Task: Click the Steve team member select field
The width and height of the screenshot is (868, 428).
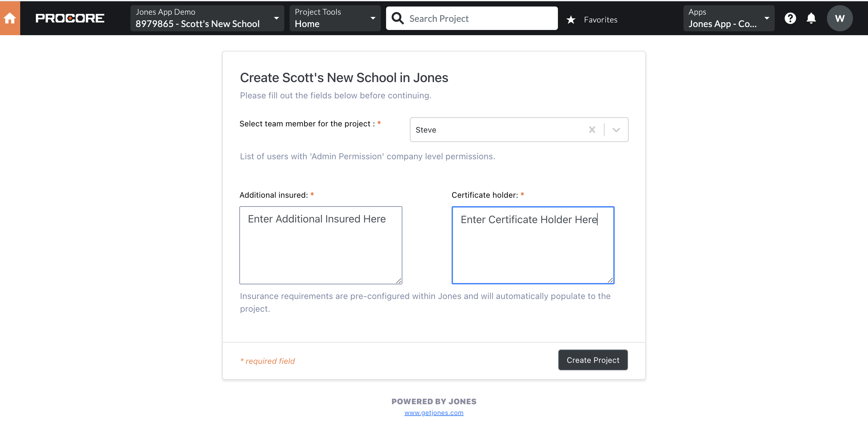Action: [519, 130]
